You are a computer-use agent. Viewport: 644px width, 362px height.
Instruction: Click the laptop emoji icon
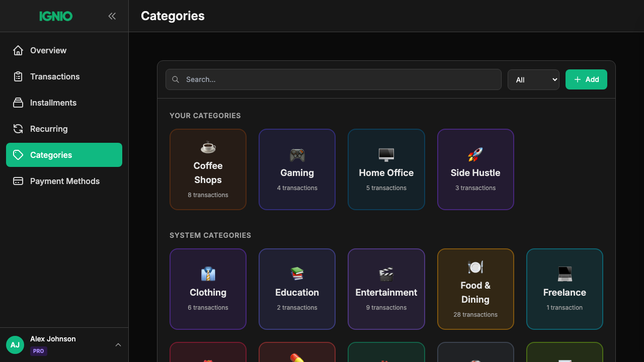pyautogui.click(x=565, y=274)
